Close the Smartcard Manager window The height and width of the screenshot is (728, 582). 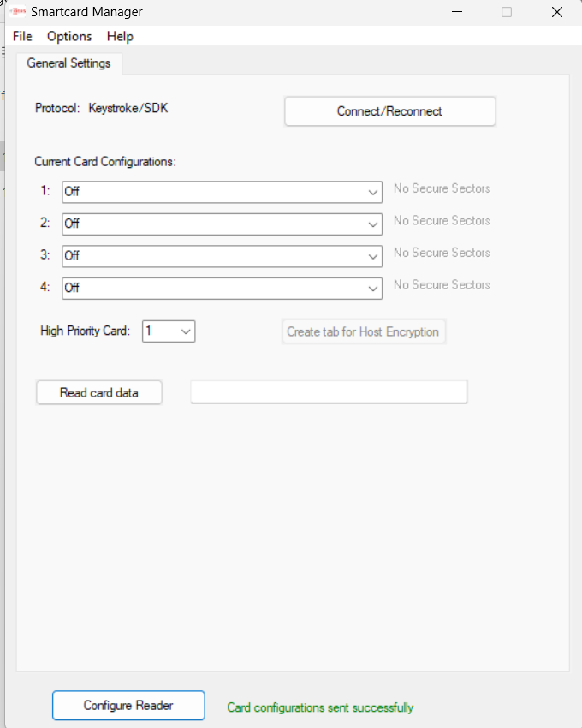pos(557,12)
